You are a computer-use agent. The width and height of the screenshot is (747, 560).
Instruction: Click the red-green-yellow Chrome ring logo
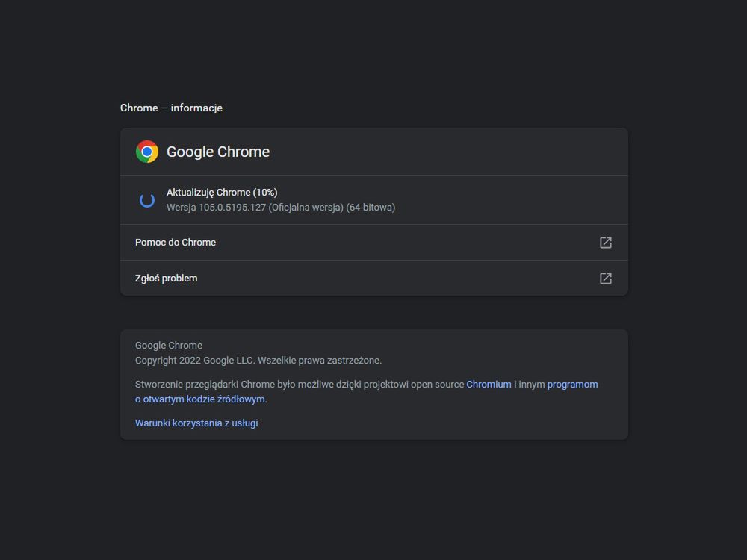pyautogui.click(x=147, y=152)
